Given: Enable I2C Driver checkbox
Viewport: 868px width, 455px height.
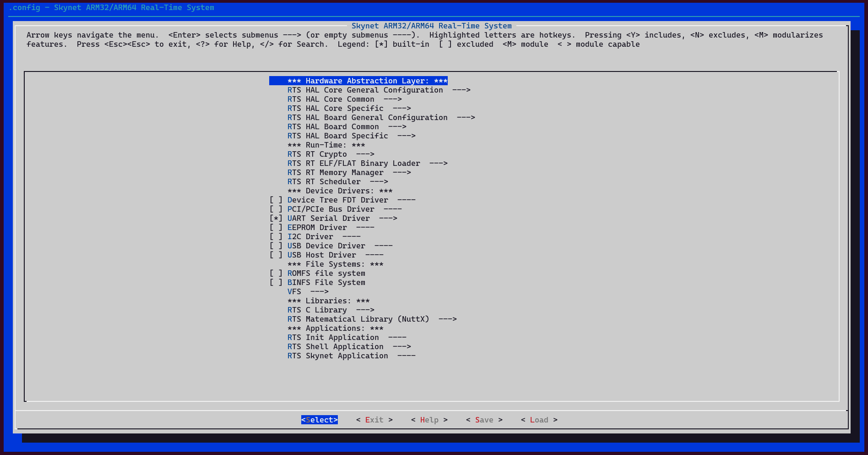Looking at the screenshot, I should pos(276,237).
